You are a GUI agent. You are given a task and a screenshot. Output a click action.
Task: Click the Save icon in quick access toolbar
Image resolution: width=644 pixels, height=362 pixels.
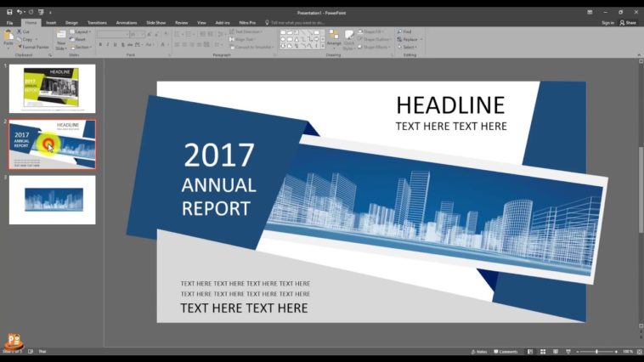click(x=9, y=12)
